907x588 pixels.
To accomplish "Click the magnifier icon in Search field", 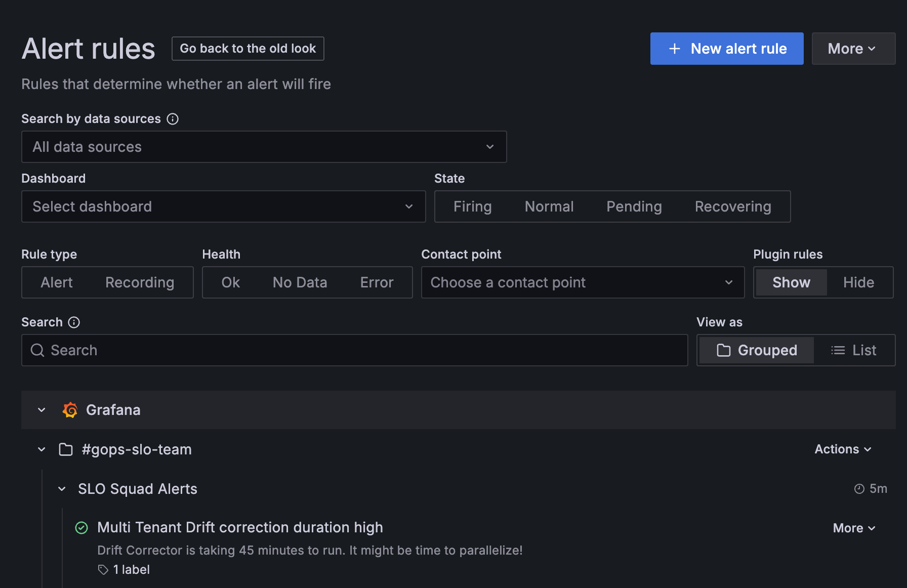I will [x=37, y=350].
